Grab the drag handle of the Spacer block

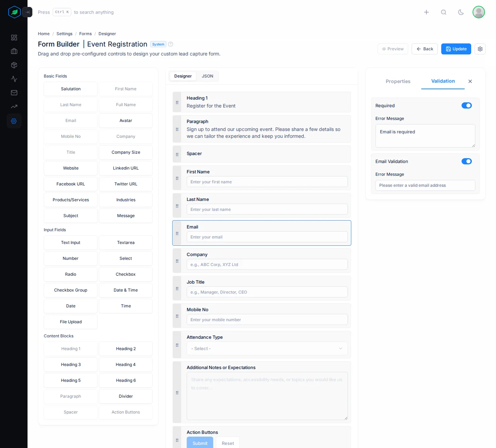point(177,154)
